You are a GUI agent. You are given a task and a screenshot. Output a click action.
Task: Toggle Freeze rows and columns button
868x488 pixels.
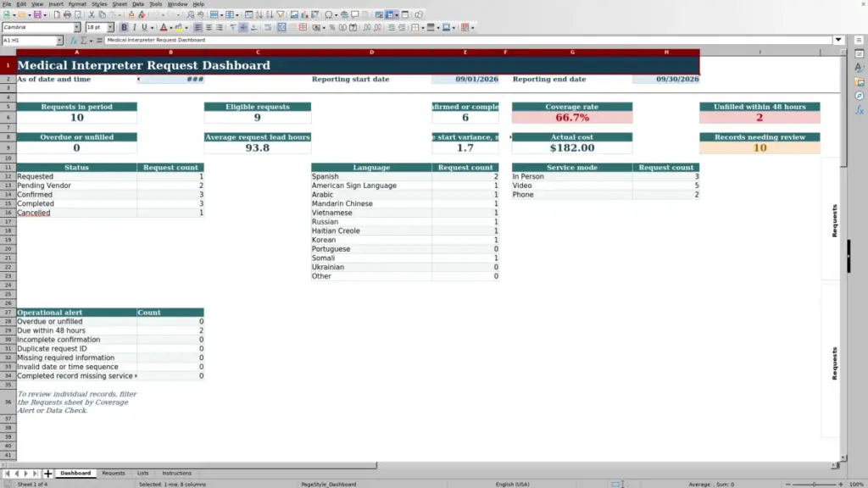[x=389, y=14]
